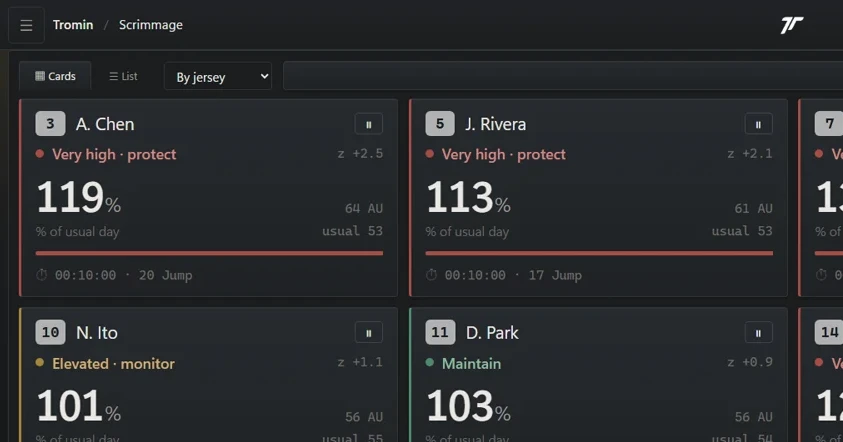Click the 64 AU value
This screenshot has width=843, height=442.
click(x=364, y=208)
